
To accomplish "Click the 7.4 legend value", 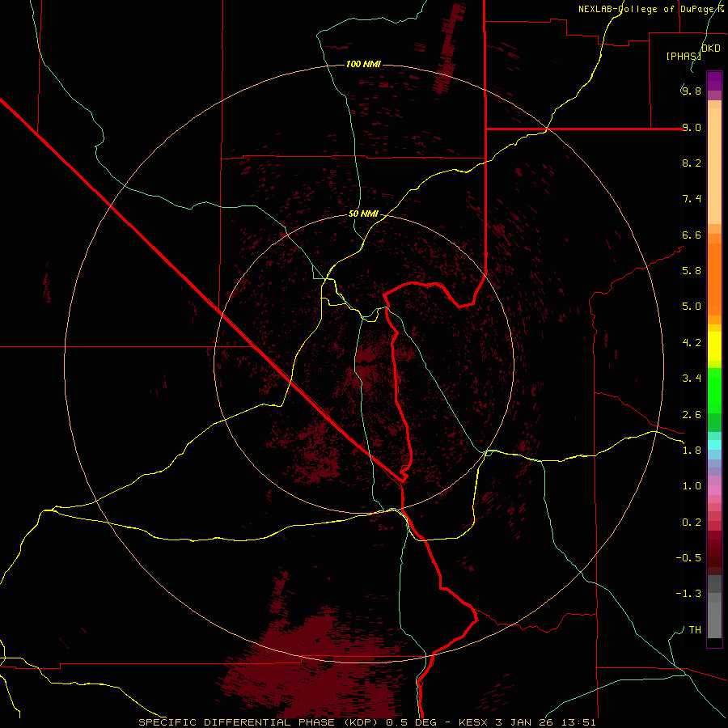I will pos(692,199).
